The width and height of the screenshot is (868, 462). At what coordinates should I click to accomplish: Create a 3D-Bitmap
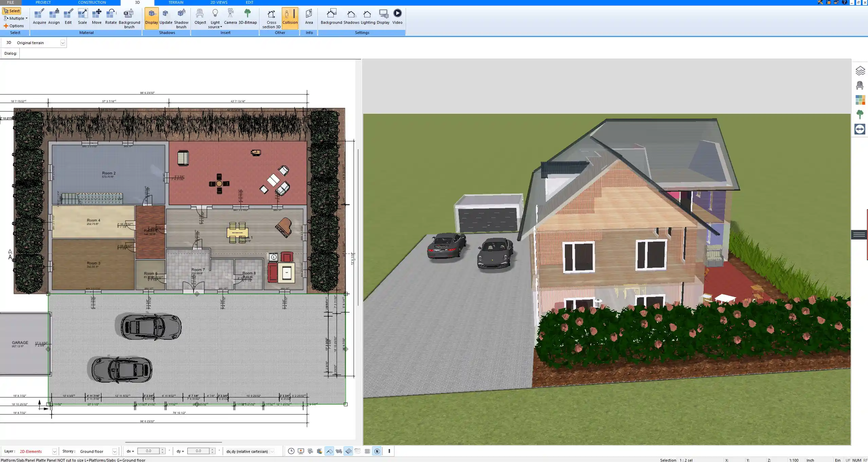(x=248, y=17)
